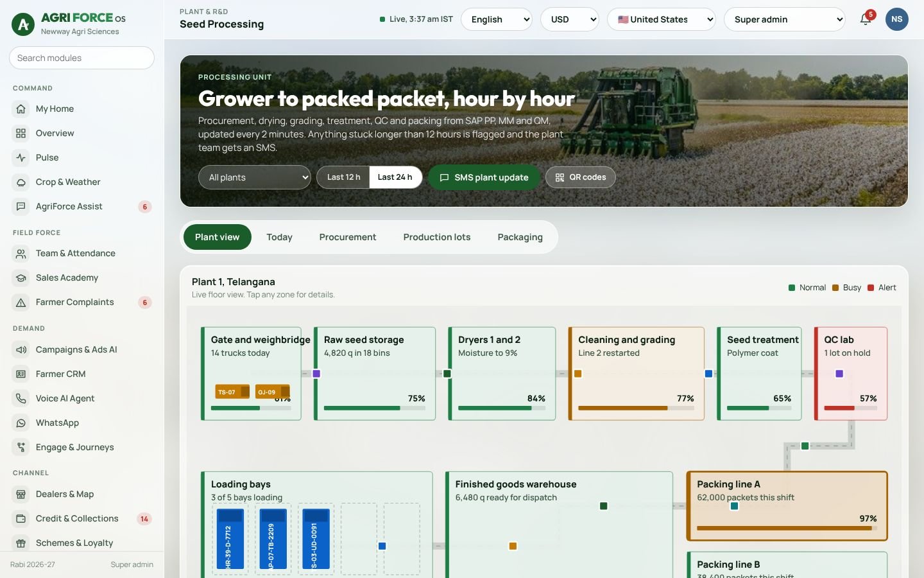Screen dimensions: 924x578
Task: Switch to the Plant view tab
Action: point(218,237)
